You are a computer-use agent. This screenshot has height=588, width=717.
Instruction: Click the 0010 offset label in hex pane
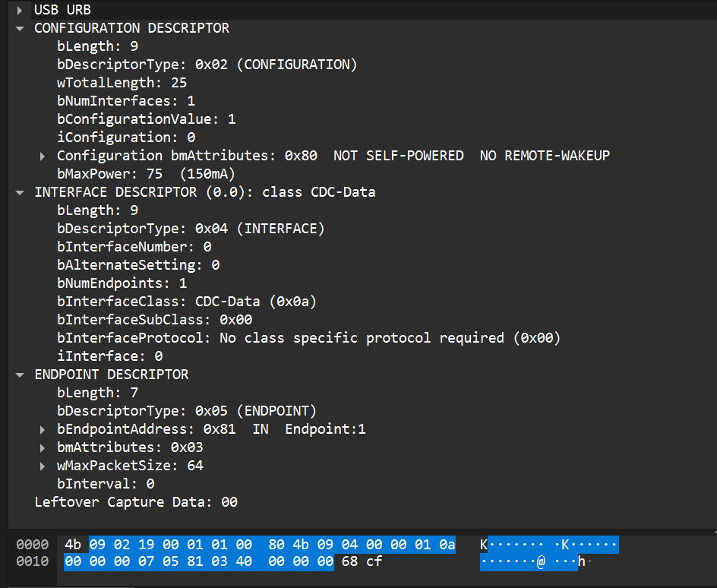[32, 561]
